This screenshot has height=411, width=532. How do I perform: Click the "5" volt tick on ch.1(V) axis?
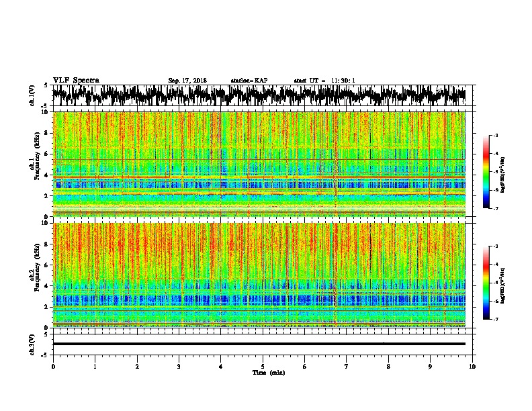46,85
